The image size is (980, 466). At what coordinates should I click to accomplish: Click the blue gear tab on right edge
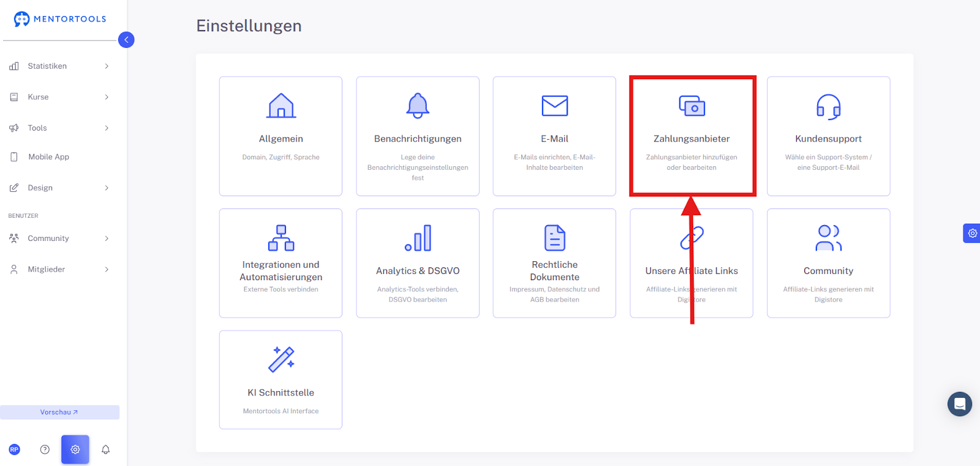click(x=971, y=233)
